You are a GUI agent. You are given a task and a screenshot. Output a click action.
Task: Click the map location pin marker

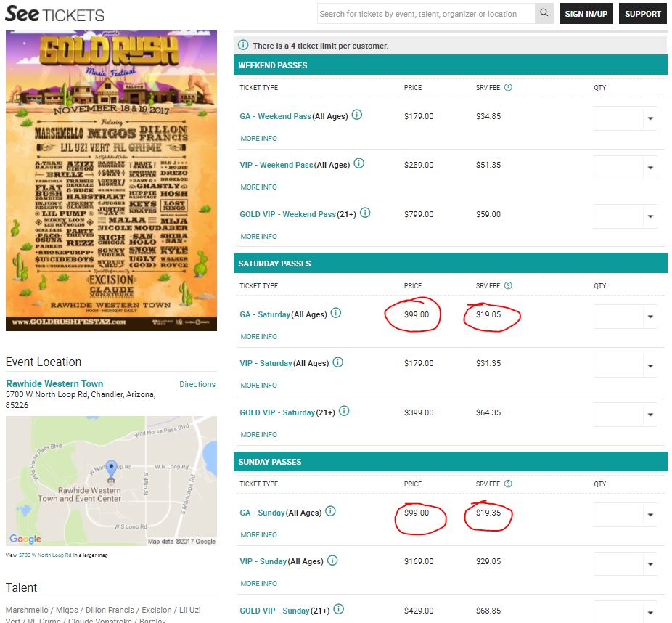pos(111,470)
